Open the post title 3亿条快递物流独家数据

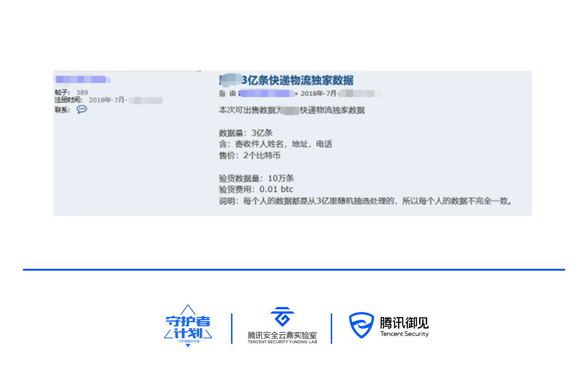click(x=297, y=80)
